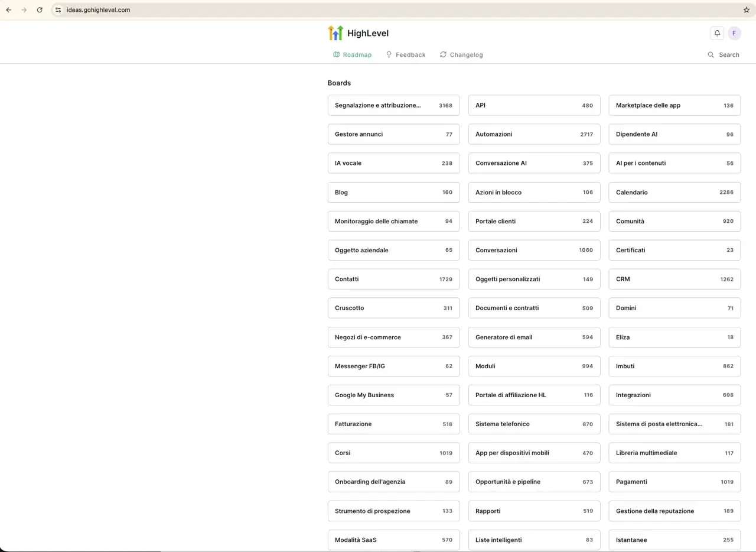Bookmark this page with star icon
This screenshot has width=756, height=552.
746,10
